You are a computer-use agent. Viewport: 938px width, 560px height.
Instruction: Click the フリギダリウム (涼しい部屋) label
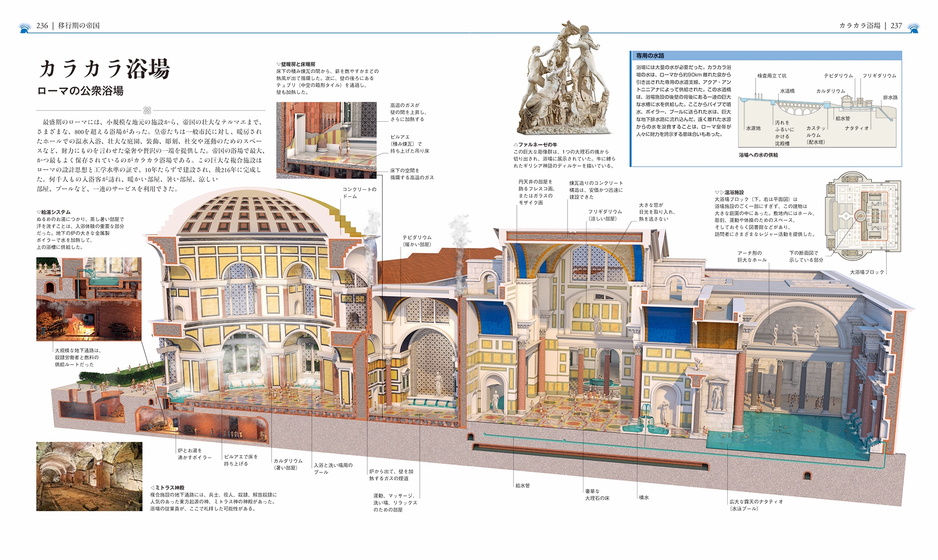605,215
